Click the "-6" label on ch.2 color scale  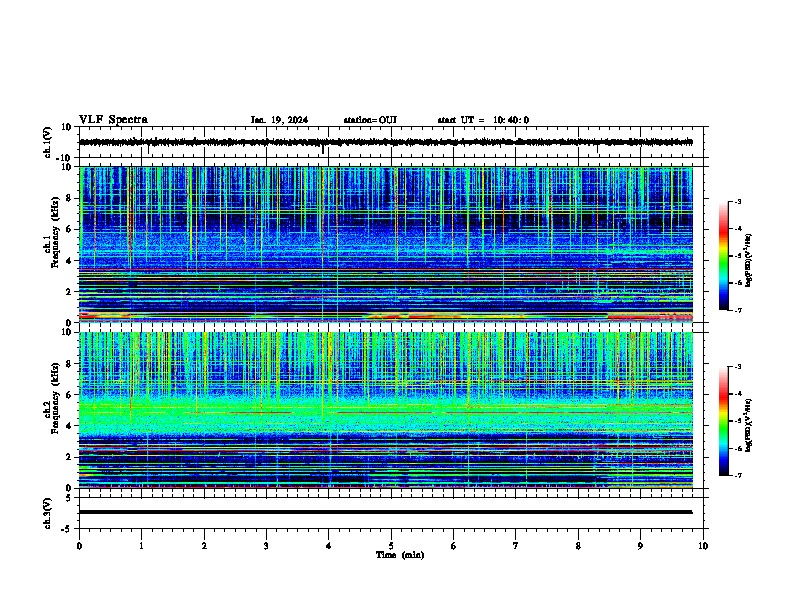[x=738, y=448]
